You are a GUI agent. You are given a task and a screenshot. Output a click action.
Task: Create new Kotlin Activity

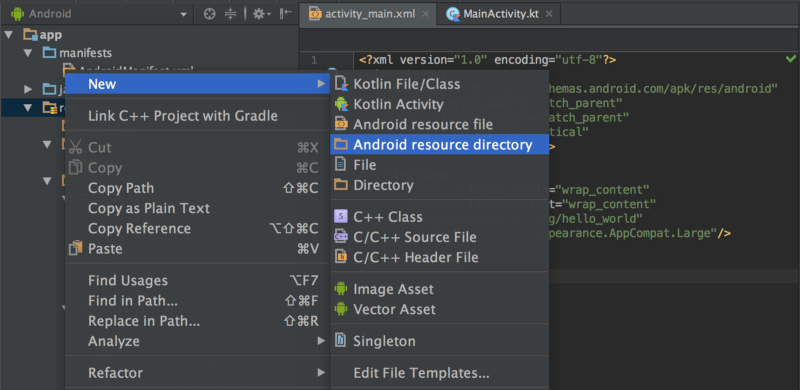click(x=440, y=105)
